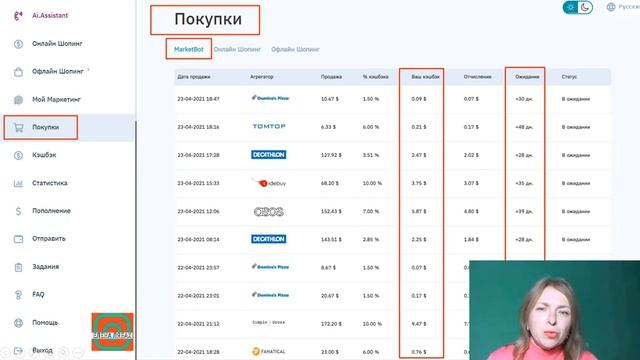Open the Ai.Assistant icon in the sidebar
This screenshot has height=360, width=640.
[18, 16]
